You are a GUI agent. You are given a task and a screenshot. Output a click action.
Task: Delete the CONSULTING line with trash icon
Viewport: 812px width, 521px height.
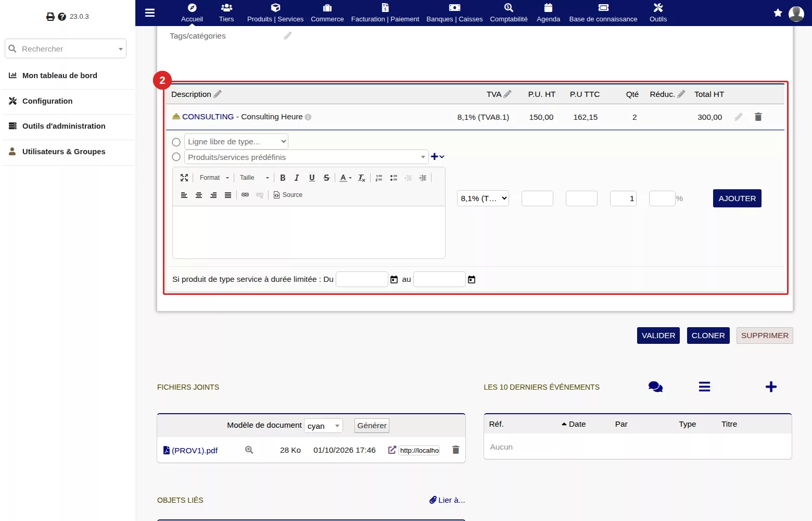pos(758,117)
